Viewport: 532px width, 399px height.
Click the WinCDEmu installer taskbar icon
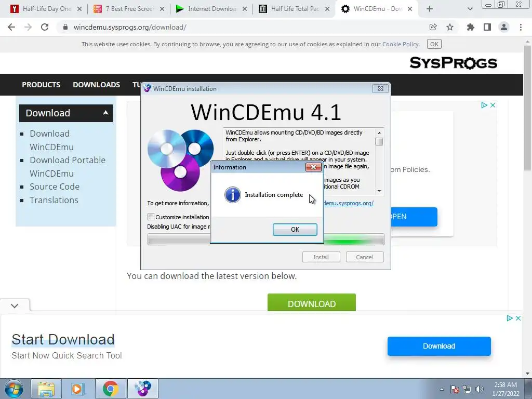pos(143,389)
